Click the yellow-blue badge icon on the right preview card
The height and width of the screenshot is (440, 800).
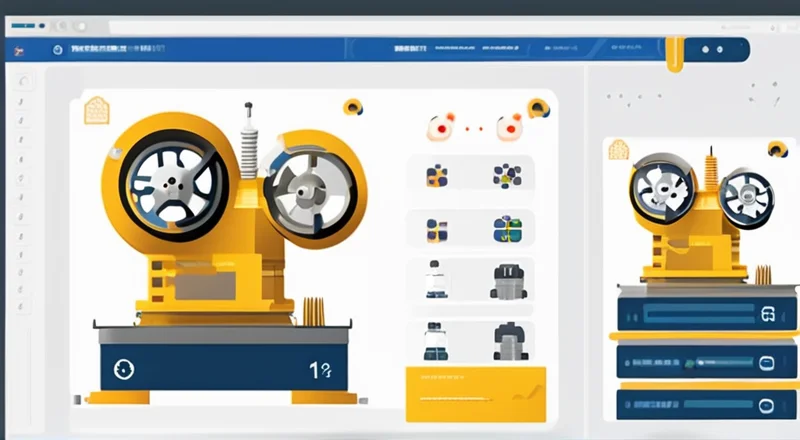[777, 148]
